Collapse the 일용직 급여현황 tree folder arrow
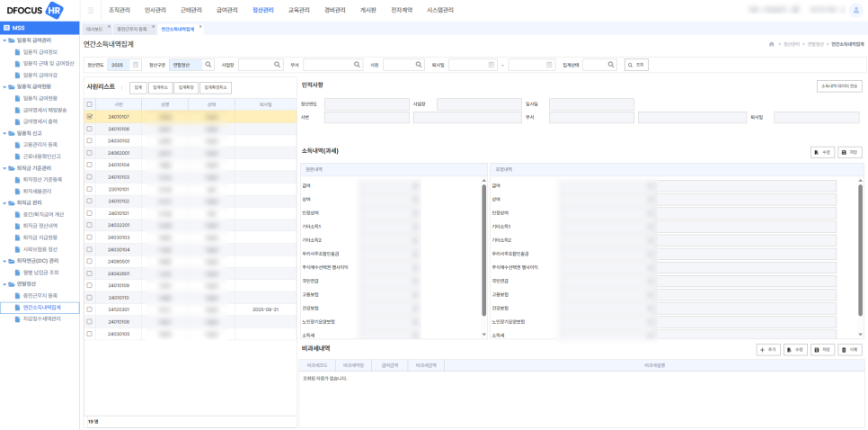 click(4, 86)
